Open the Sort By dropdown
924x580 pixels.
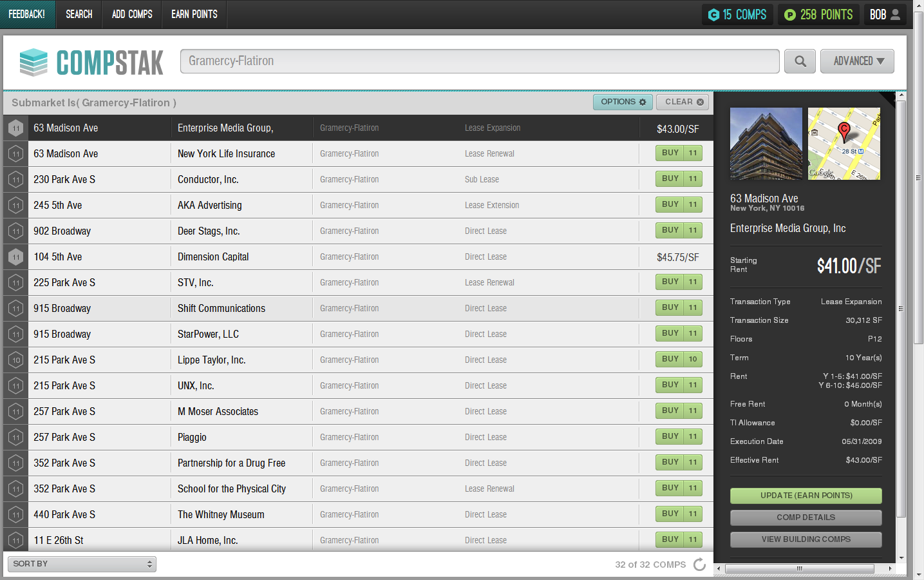[82, 564]
